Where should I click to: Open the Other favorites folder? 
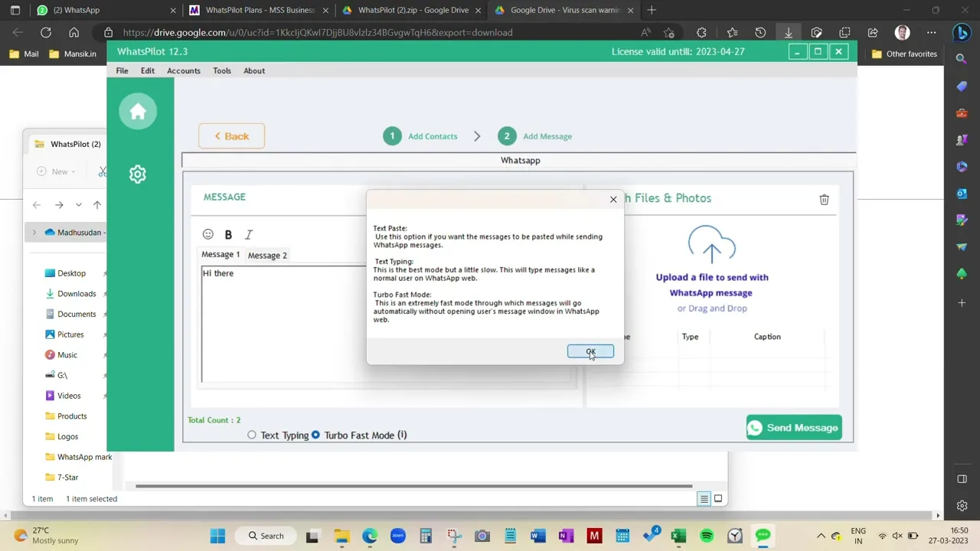point(904,54)
